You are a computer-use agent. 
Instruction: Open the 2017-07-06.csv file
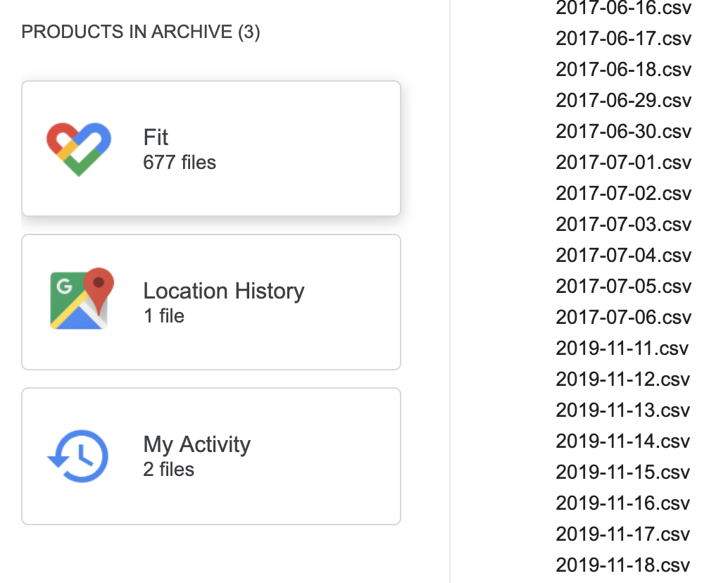tap(623, 317)
